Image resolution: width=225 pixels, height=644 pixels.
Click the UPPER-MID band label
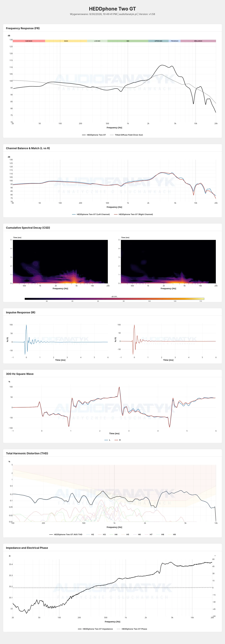click(158, 41)
